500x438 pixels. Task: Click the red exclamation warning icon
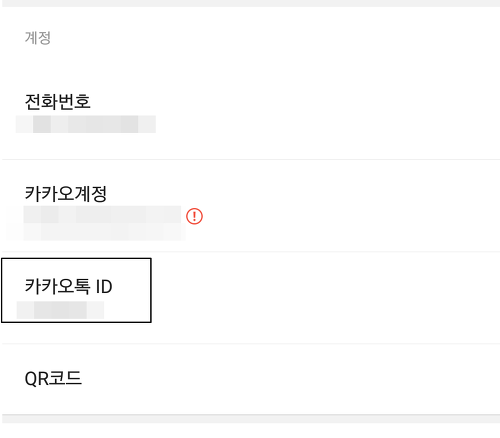coord(194,216)
